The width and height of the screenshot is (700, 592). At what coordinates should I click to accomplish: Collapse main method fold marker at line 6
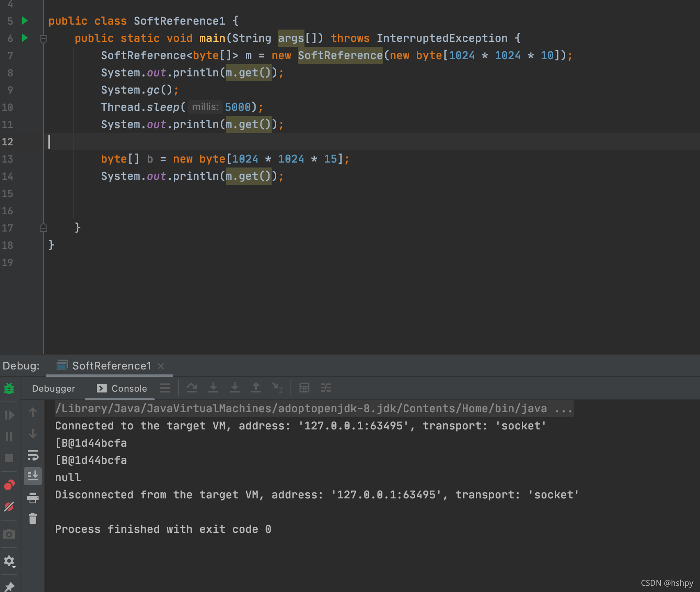coord(43,39)
